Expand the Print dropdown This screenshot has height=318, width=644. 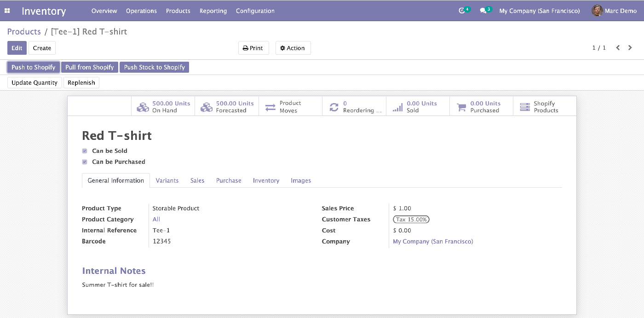click(x=253, y=48)
